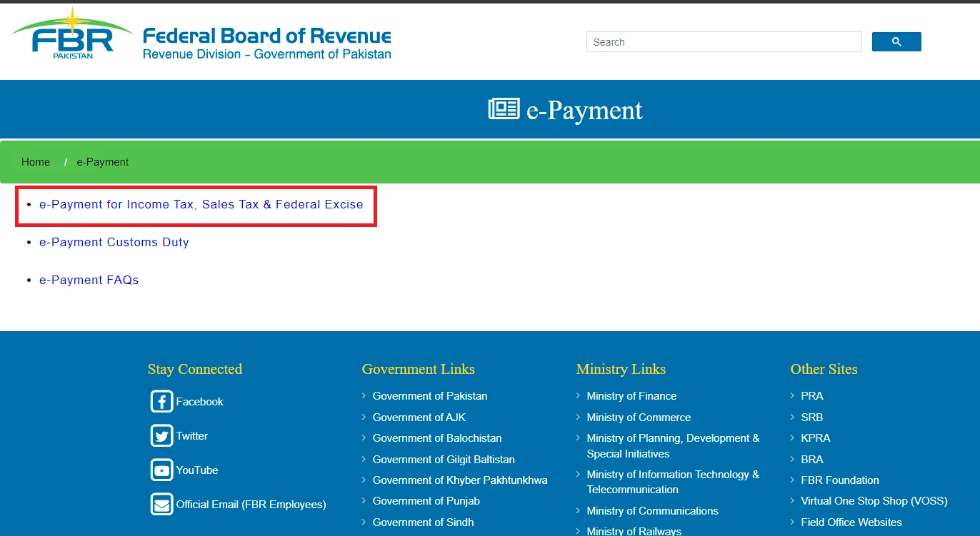Click the Federal Board of Revenue title
This screenshot has width=980, height=536.
267,36
